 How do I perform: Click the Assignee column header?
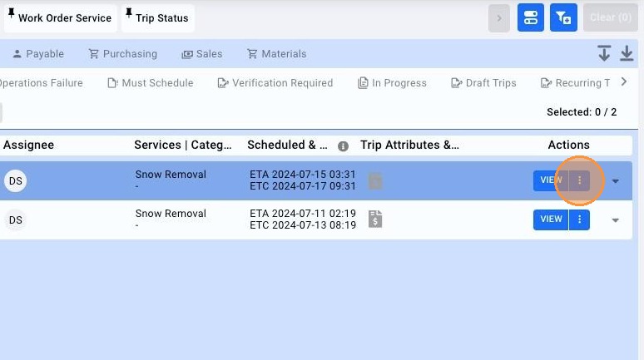[x=29, y=145]
